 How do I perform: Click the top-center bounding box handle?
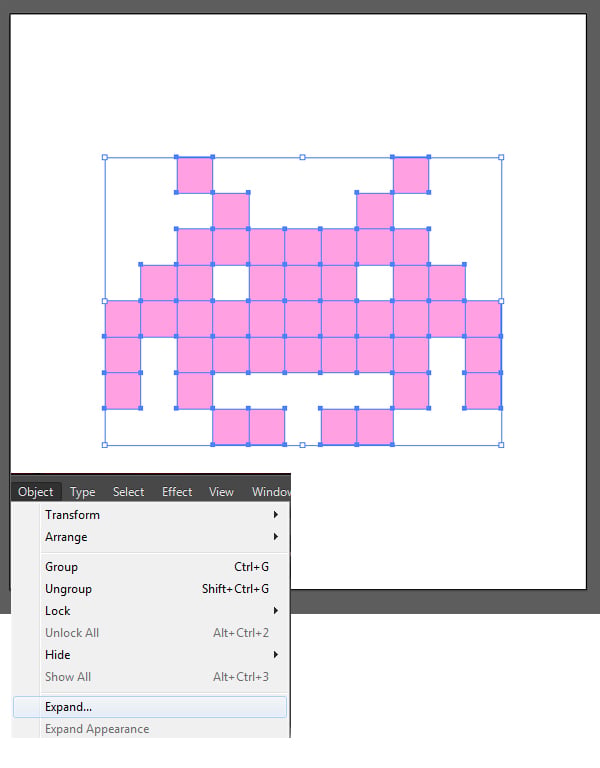pos(302,157)
